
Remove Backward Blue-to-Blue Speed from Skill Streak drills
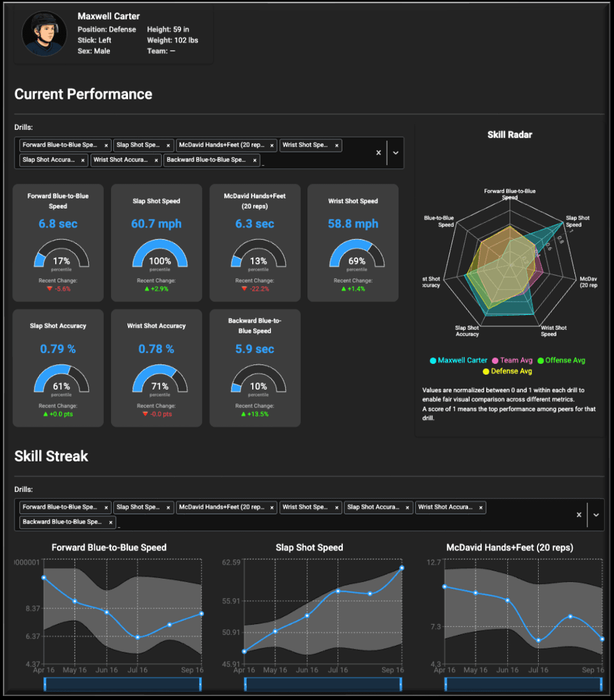(x=110, y=522)
